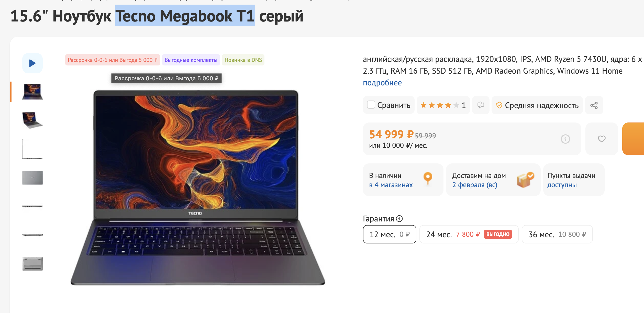
Task: Play the product video thumbnail
Action: click(x=32, y=63)
